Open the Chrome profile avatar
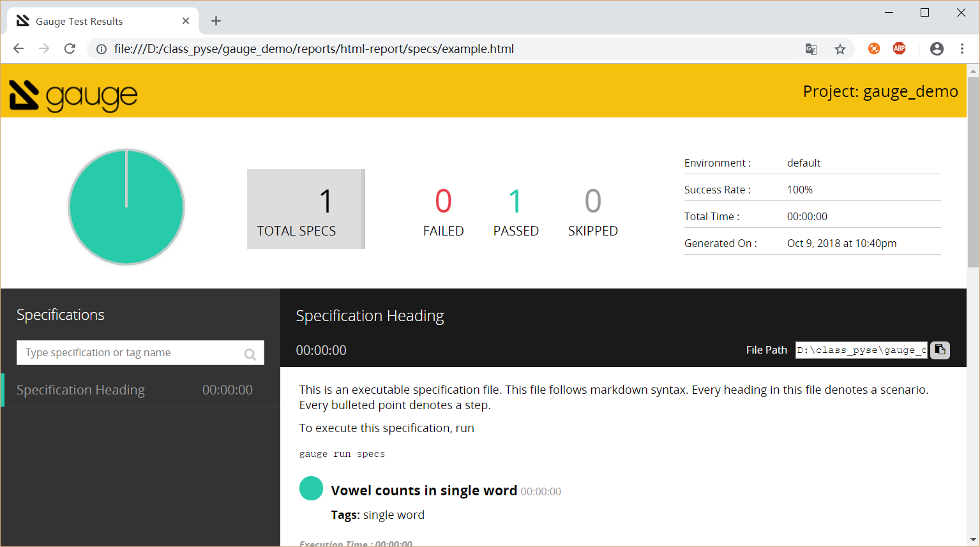 coord(937,49)
